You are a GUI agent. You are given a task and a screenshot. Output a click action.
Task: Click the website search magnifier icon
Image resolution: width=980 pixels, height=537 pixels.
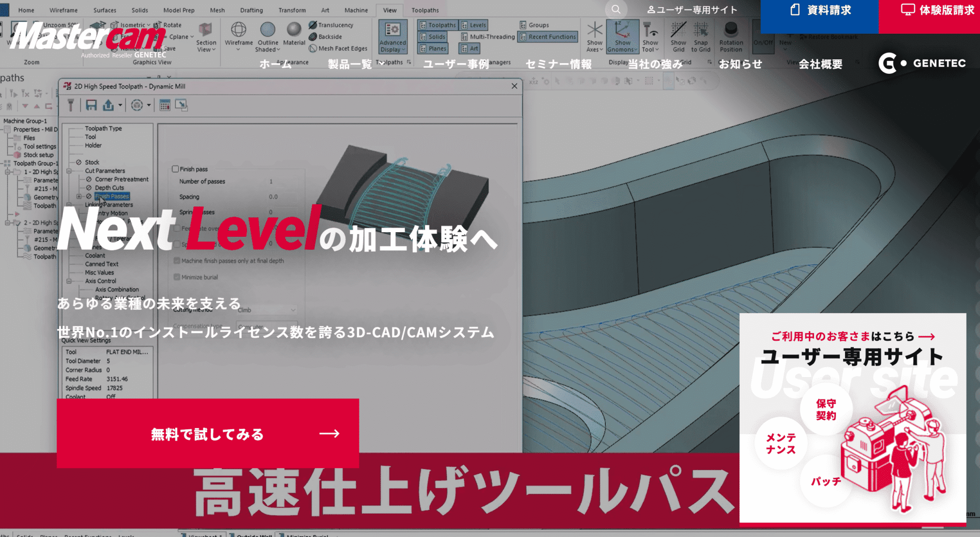pos(616,10)
